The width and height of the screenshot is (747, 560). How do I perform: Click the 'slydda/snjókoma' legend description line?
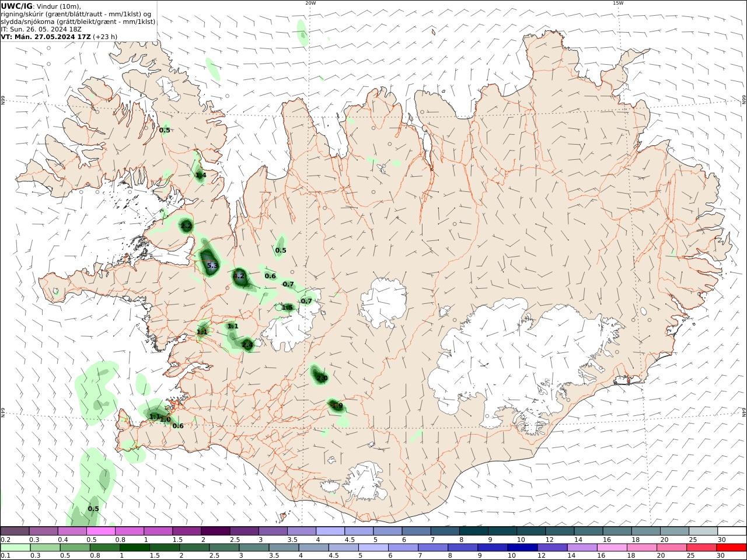click(78, 22)
